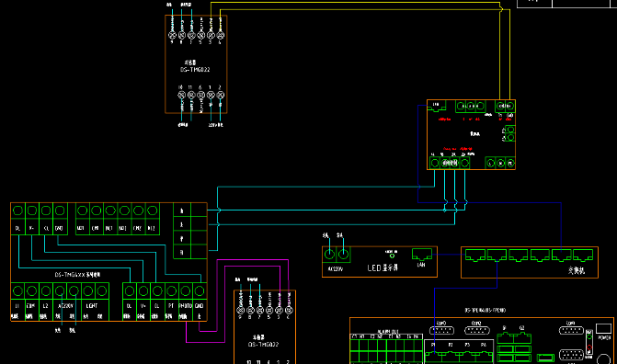The width and height of the screenshot is (617, 364).
Task: Select the last port on the switch
Action: [x=583, y=256]
